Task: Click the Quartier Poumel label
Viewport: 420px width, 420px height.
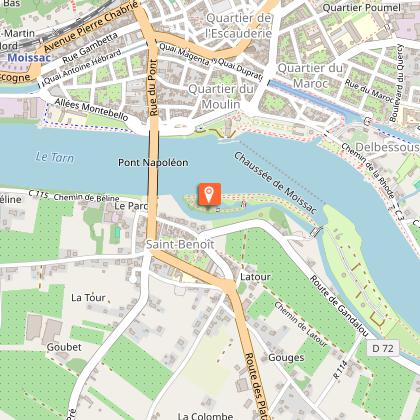Action: pyautogui.click(x=362, y=8)
